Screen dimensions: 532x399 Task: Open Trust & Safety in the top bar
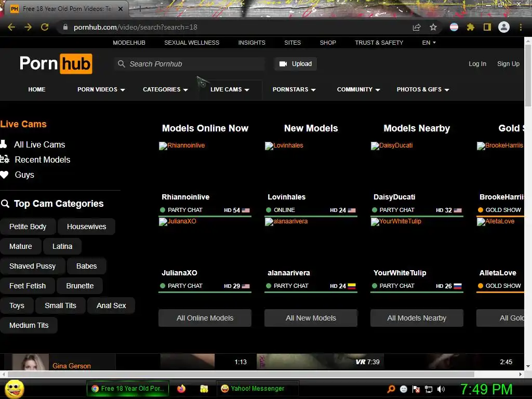(x=379, y=43)
